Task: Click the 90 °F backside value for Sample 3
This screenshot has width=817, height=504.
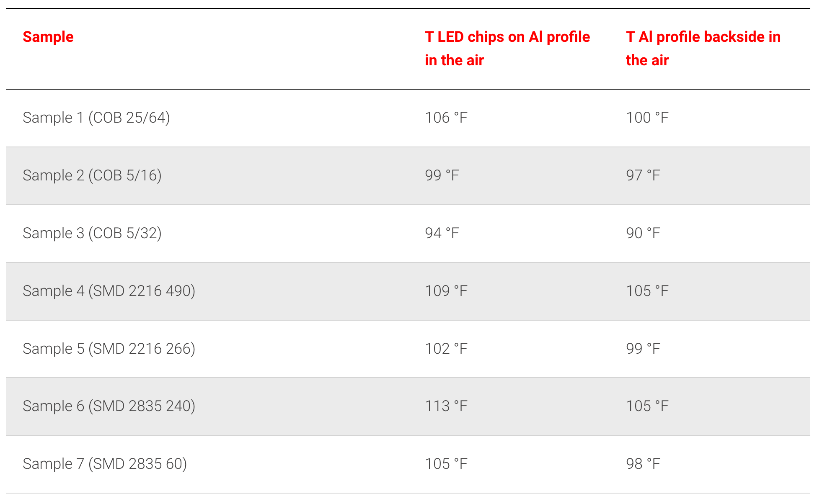Action: point(643,233)
